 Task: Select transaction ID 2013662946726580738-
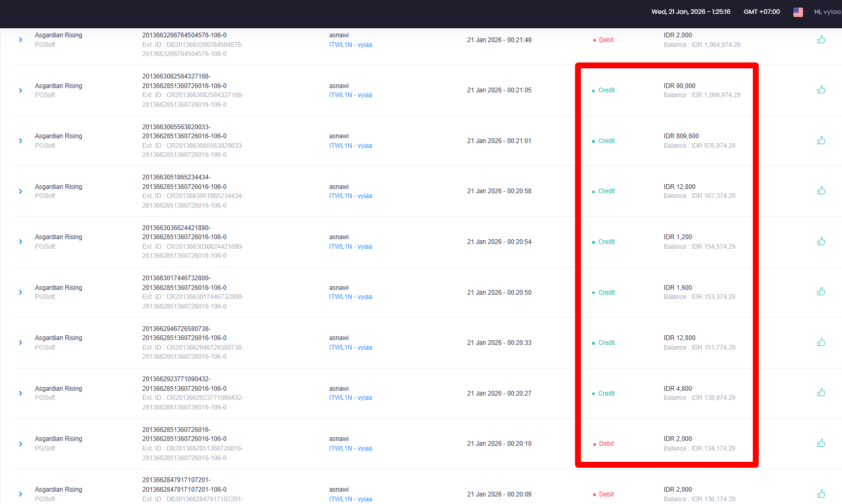coord(176,329)
